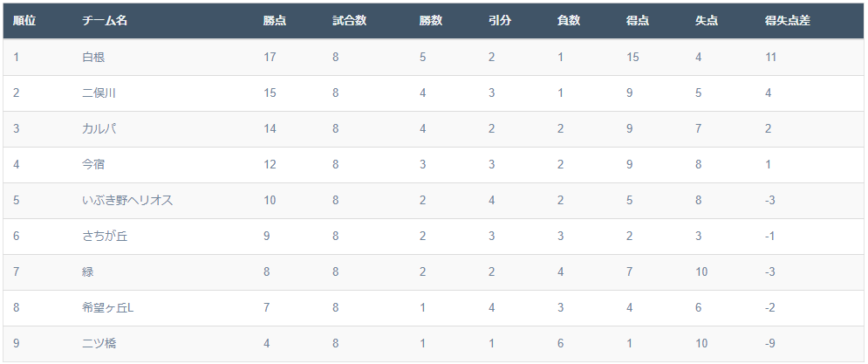Click team name 希望ヶ丘L

coord(108,307)
